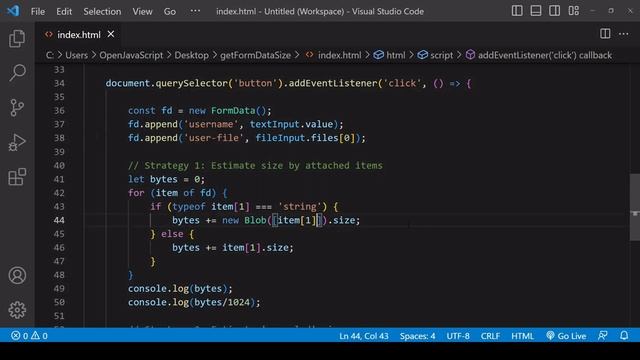Open the File menu
This screenshot has height=360, width=640.
click(38, 11)
